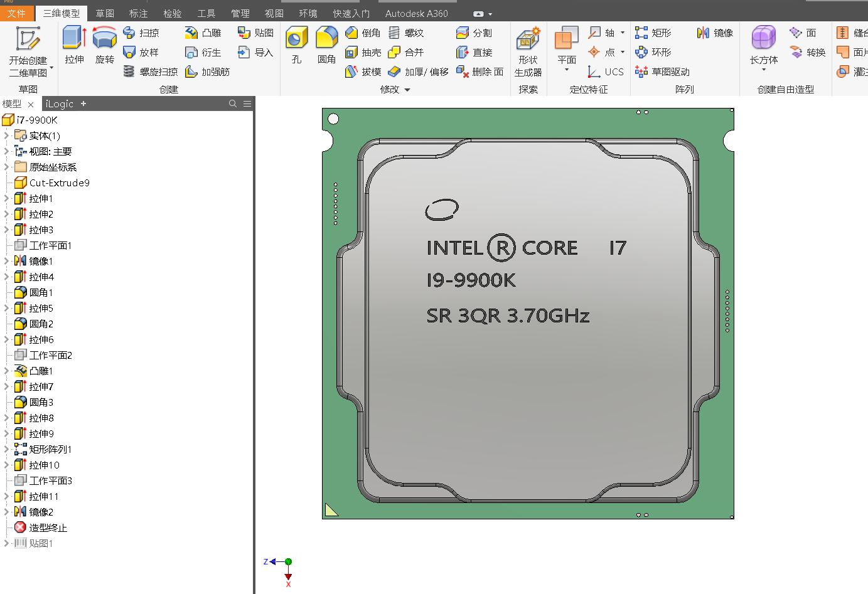
Task: Select the Draft (拔模) tool
Action: point(363,72)
